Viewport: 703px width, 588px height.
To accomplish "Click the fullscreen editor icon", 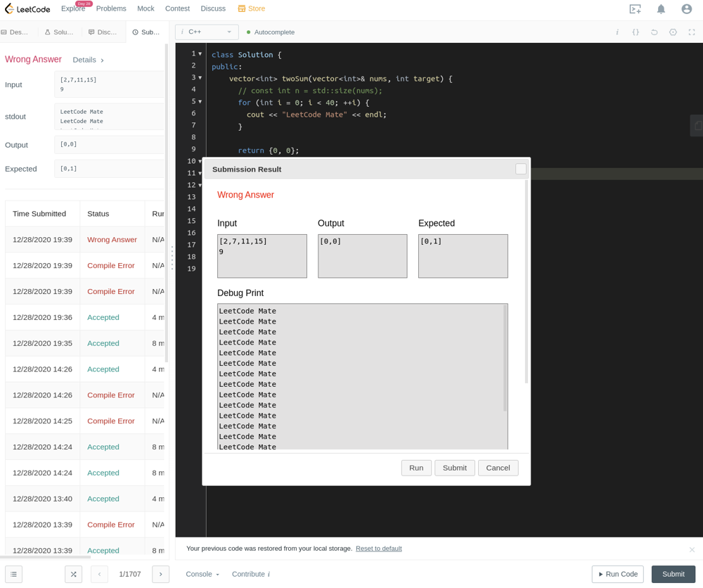I will (x=691, y=32).
